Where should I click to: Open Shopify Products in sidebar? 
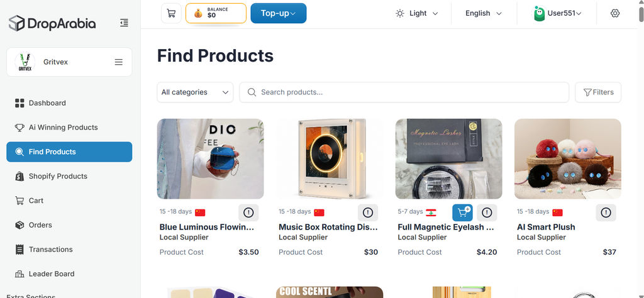(69, 176)
